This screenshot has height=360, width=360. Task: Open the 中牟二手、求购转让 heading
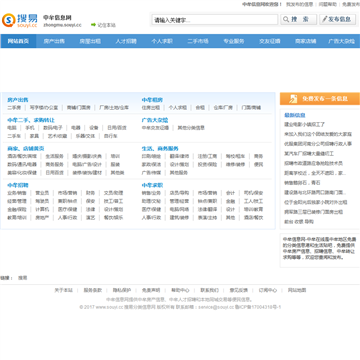31,120
